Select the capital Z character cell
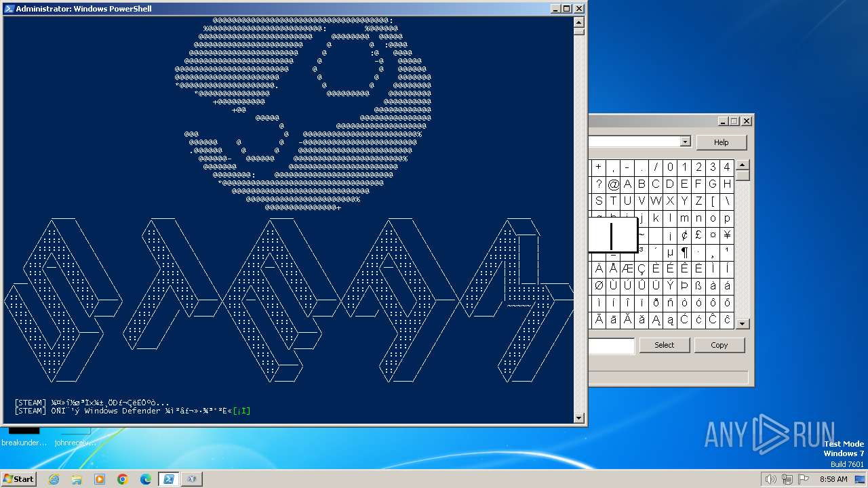 (x=698, y=201)
